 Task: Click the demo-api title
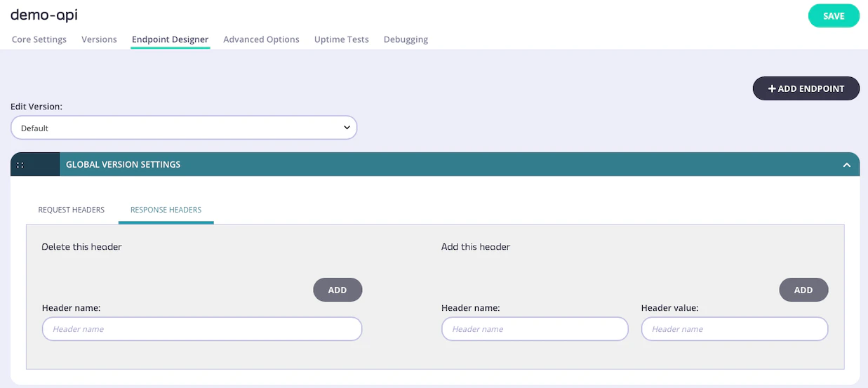(x=44, y=15)
